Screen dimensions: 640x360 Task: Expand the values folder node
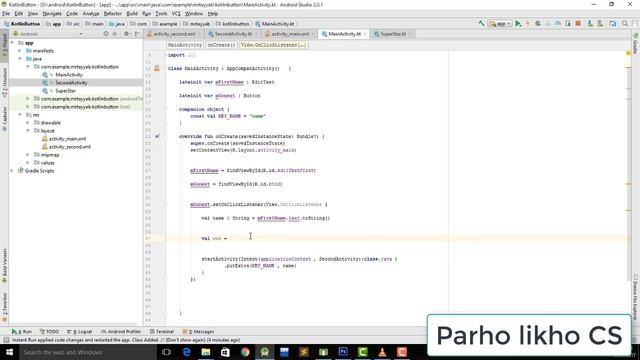(x=28, y=162)
